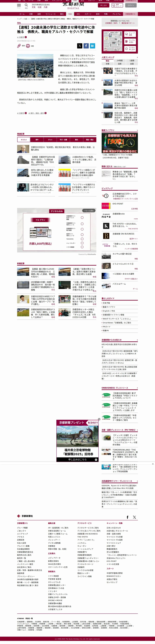Share the article on X
This screenshot has width=155, height=644.
point(80,46)
